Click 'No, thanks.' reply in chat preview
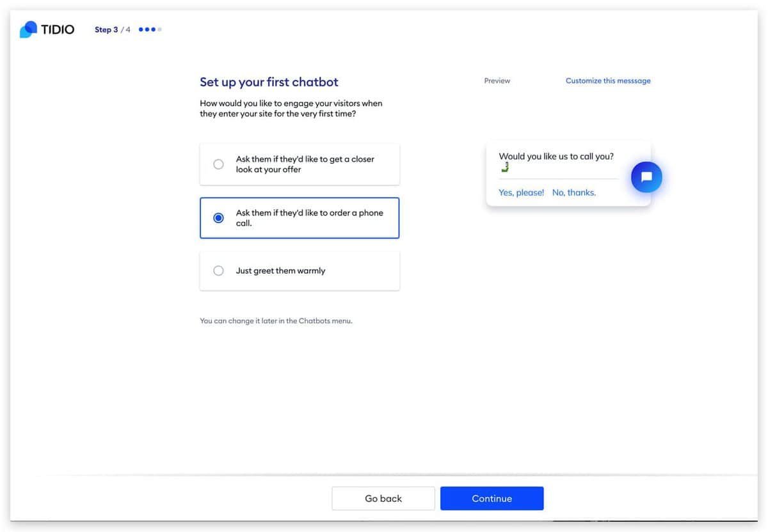The image size is (768, 532). coord(573,192)
